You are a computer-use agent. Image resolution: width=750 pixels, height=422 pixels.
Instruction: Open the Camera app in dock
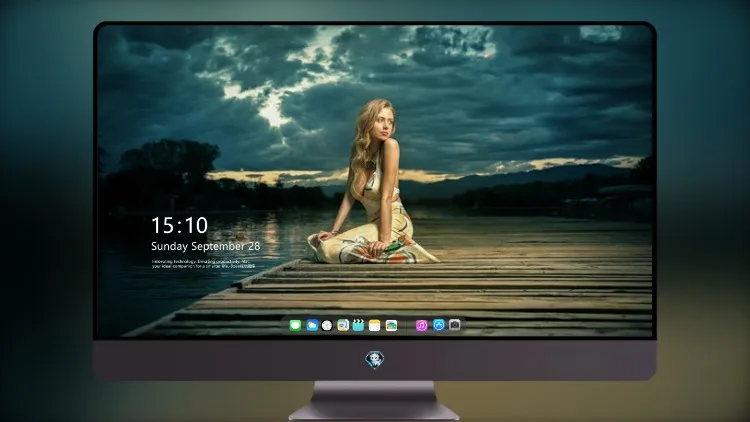(455, 325)
